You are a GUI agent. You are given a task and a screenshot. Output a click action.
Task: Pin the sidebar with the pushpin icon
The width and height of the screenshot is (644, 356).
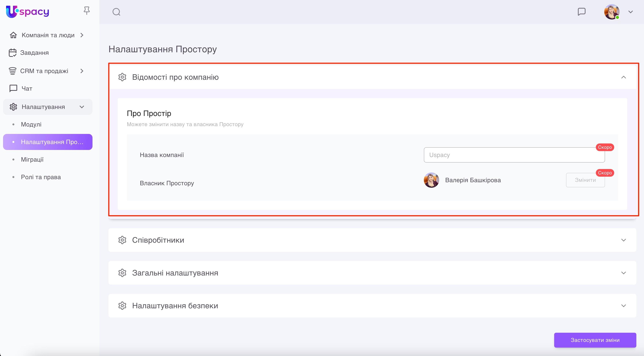pyautogui.click(x=87, y=10)
